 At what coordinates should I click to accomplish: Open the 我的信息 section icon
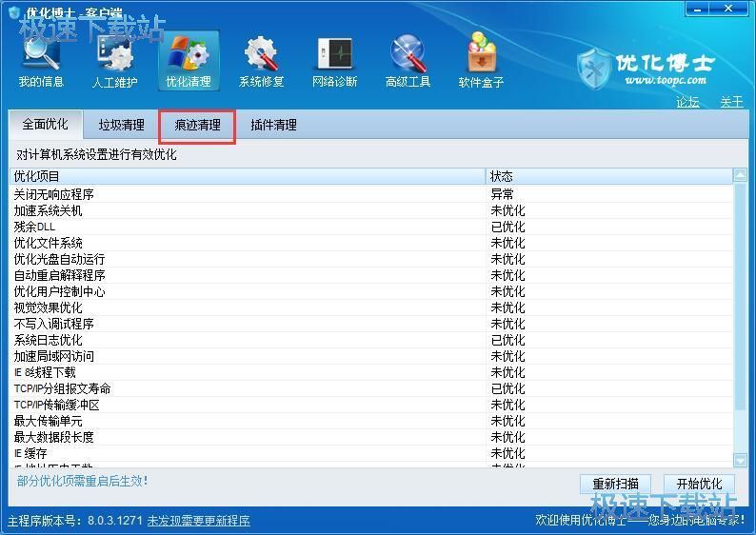click(42, 60)
